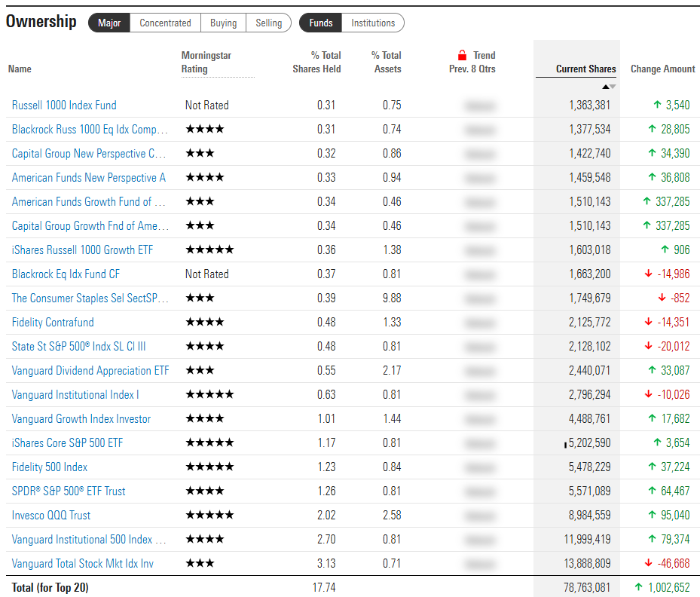Image resolution: width=700 pixels, height=597 pixels.
Task: Click the current shares value 13,888,809
Action: [587, 564]
